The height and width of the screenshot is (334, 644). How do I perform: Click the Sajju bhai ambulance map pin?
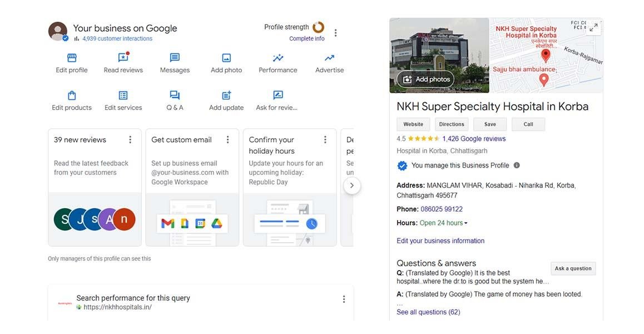click(544, 80)
